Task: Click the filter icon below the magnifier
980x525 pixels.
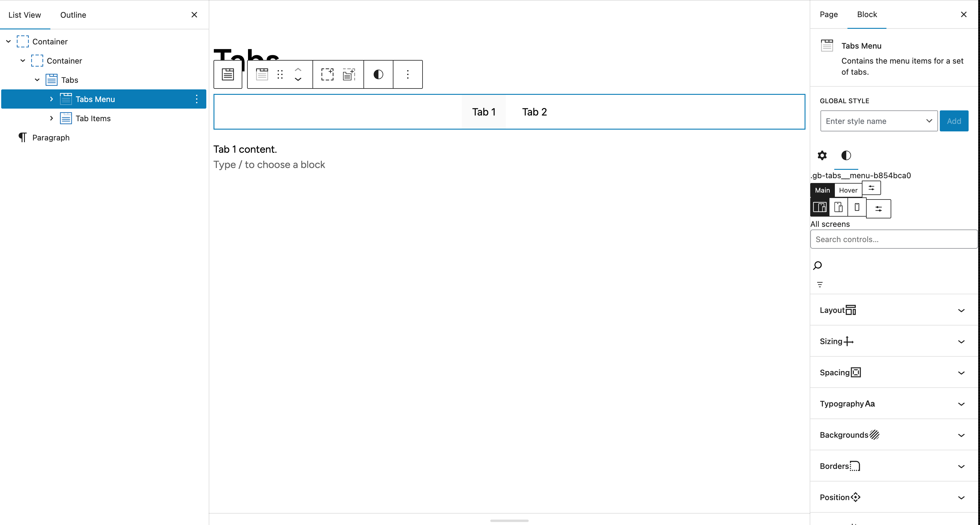Action: click(x=820, y=284)
